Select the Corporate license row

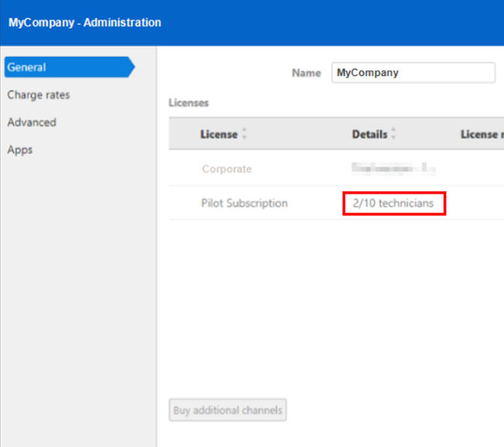click(x=337, y=168)
